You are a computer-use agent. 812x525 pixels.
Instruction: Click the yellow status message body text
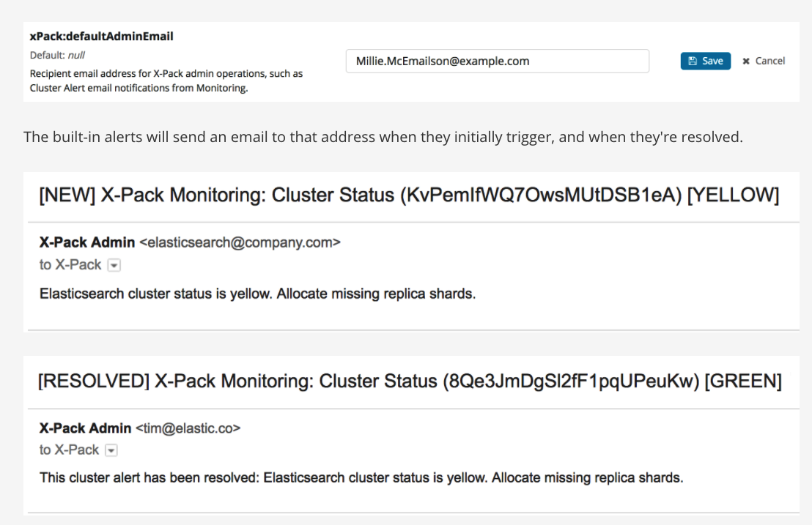tap(257, 294)
